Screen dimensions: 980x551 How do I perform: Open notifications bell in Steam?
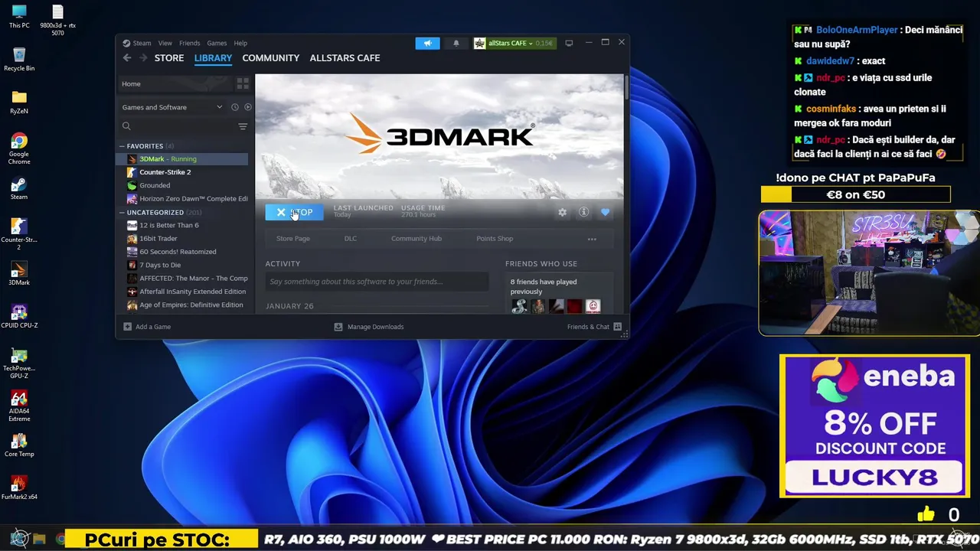[x=456, y=43]
